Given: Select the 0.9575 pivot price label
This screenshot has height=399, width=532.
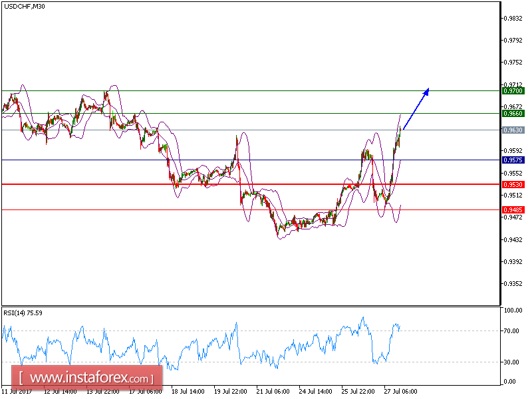Looking at the screenshot, I should coord(513,160).
